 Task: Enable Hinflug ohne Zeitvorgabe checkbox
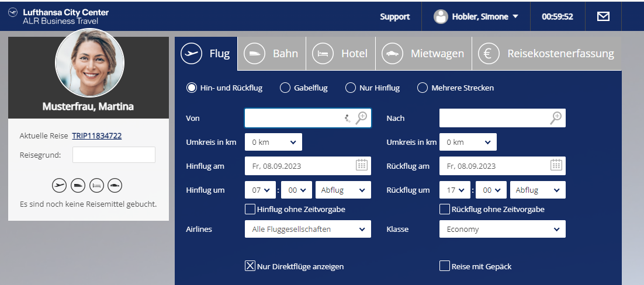pos(250,209)
